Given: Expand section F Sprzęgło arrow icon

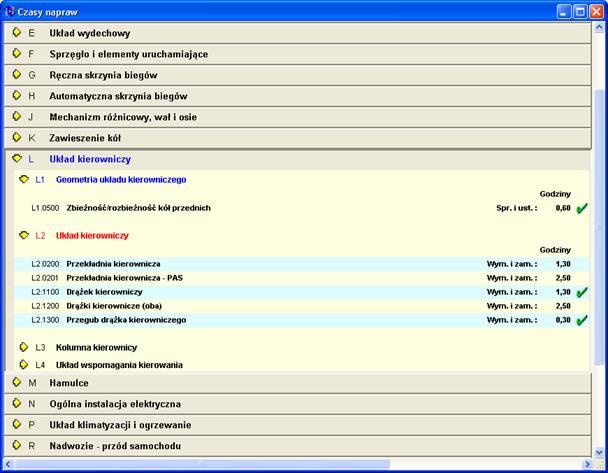Looking at the screenshot, I should tap(17, 54).
